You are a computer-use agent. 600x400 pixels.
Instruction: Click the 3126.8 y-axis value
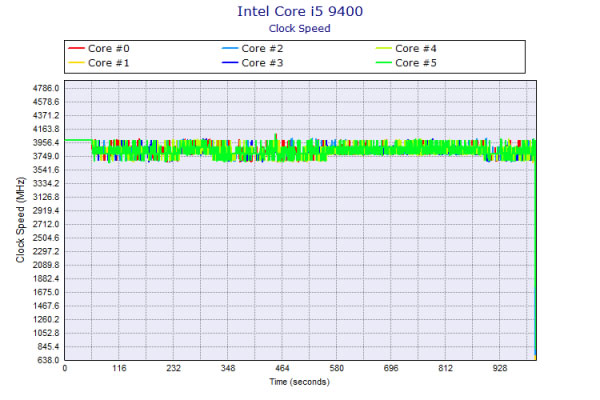click(46, 197)
